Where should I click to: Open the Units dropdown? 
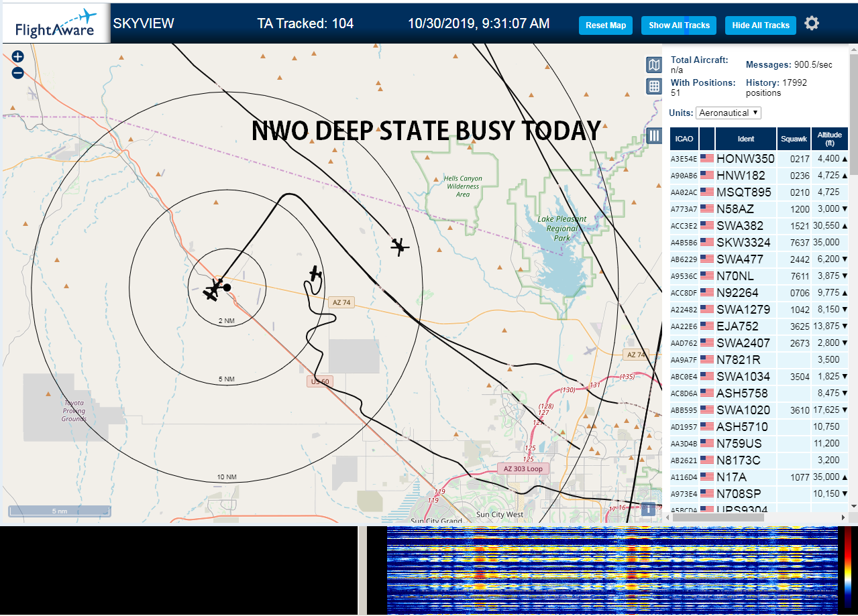tap(729, 113)
